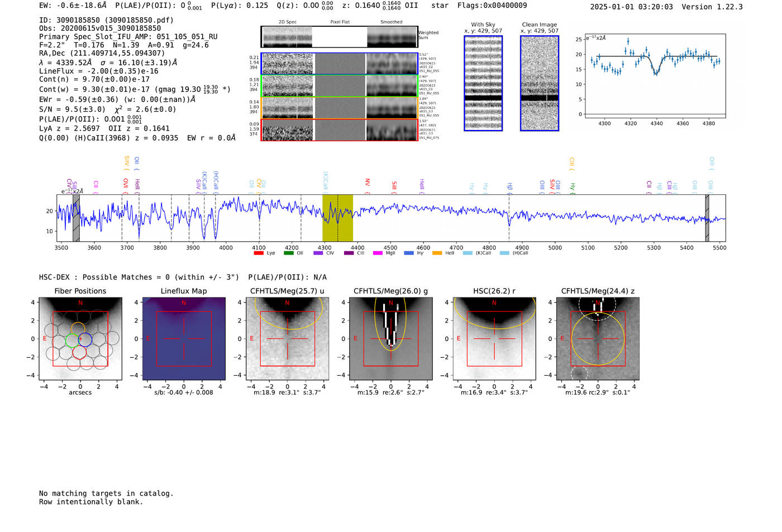Click the blue Hγ legend swatch
This screenshot has height=532, width=782.
coord(409,253)
